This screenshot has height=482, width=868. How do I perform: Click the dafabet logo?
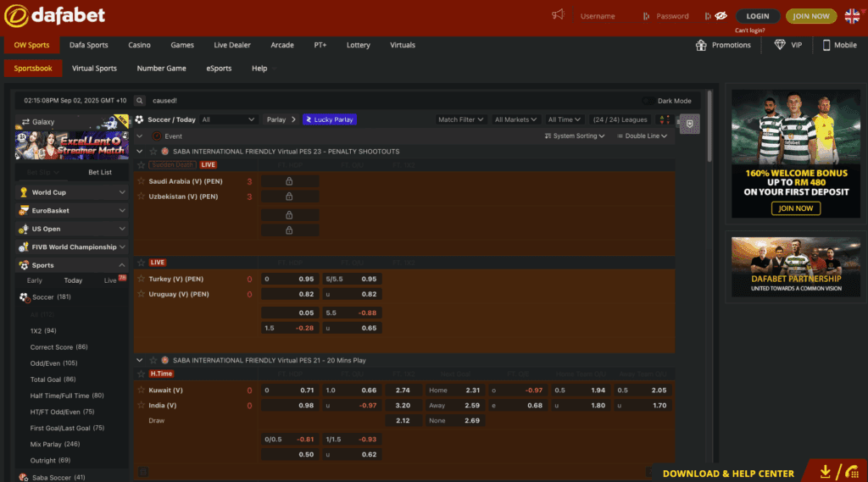pyautogui.click(x=54, y=15)
